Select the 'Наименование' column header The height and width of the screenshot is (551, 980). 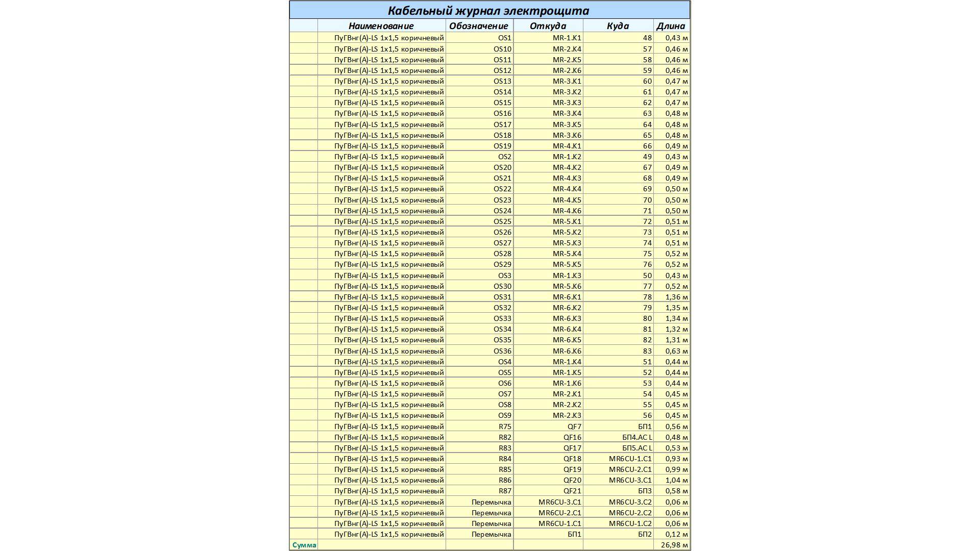coord(381,26)
